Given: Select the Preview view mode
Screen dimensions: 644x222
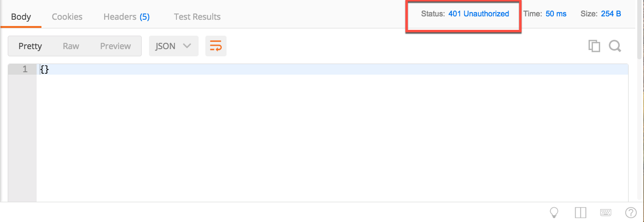Looking at the screenshot, I should [116, 46].
